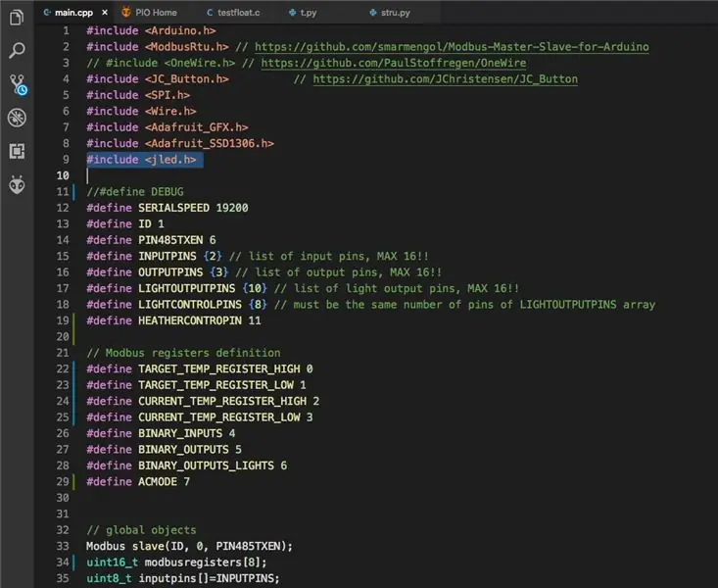
Task: Open the PaulStoffregen OneWire GitHub link
Action: [394, 63]
